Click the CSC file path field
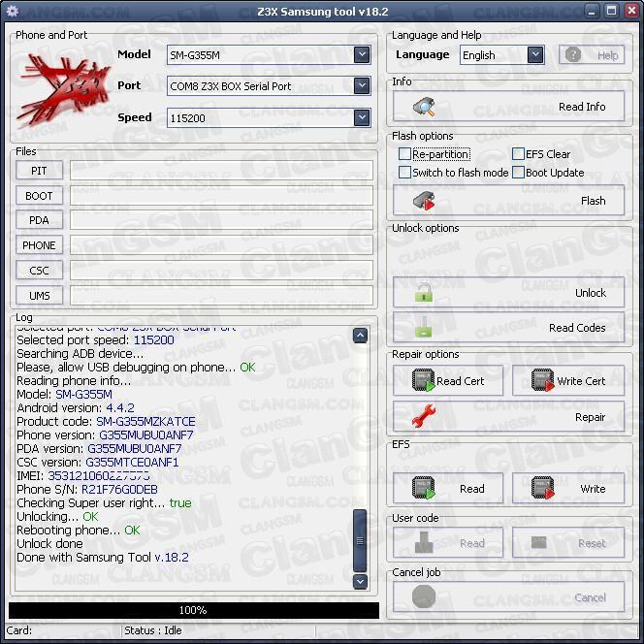 click(x=221, y=271)
